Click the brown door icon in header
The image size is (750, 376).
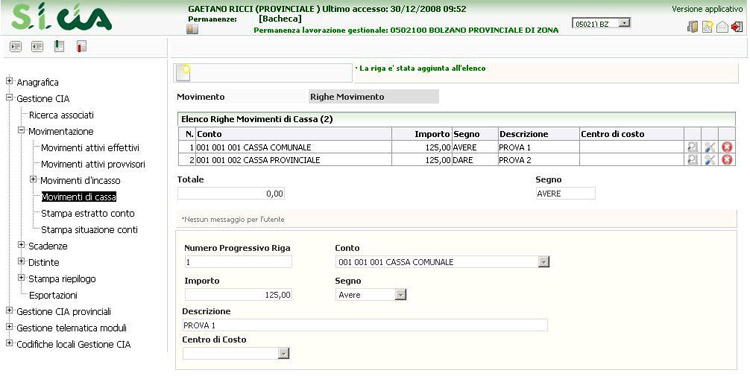(692, 27)
